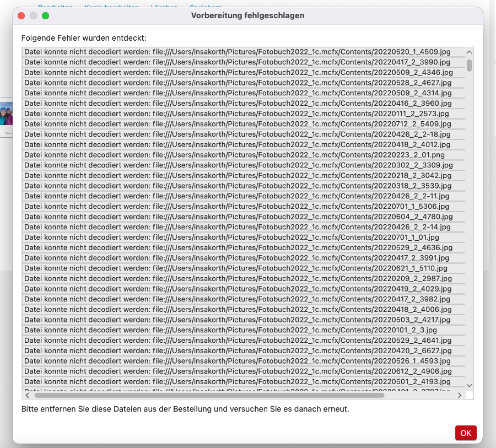The height and width of the screenshot is (448, 496).
Task: Select error row for 20220318_2_3539.jpg
Action: [x=244, y=186]
